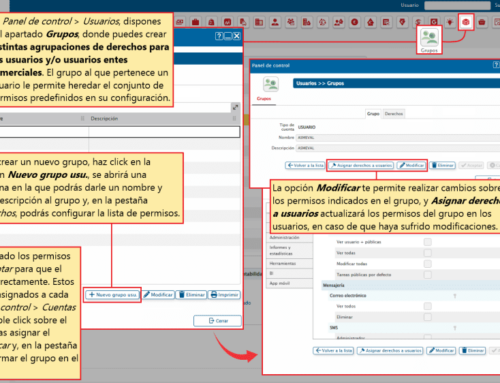Click the Grupos icon beside the Usuarios >> Grupos header

[x=271, y=84]
